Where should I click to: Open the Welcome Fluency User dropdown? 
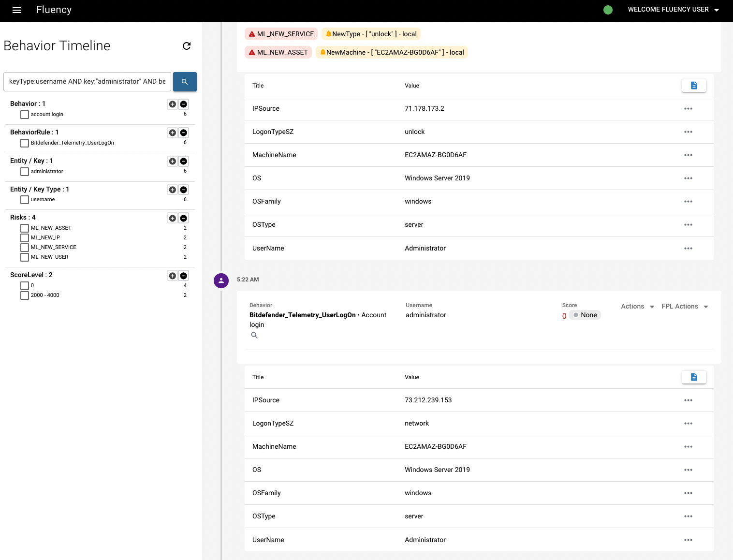[x=673, y=10]
